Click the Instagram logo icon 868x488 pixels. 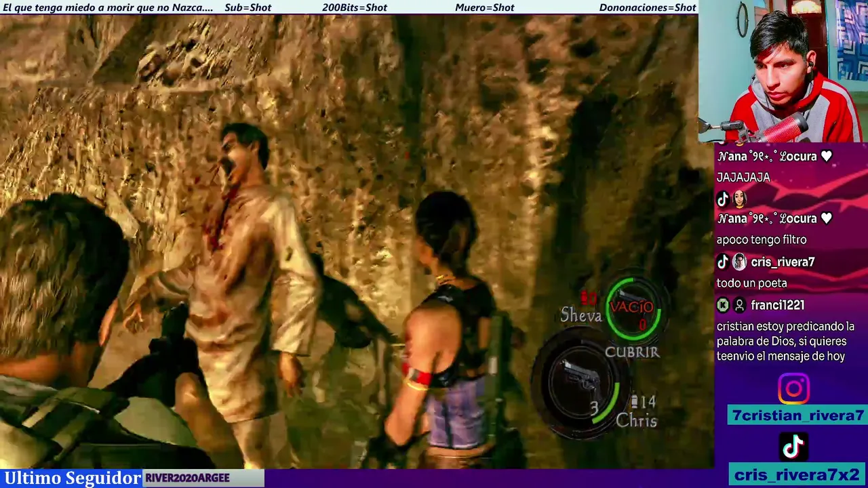point(793,389)
